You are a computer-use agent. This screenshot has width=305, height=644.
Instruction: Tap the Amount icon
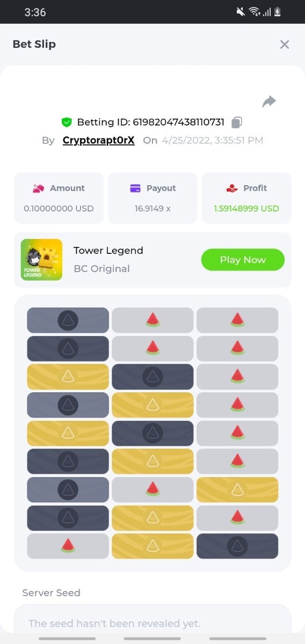(x=38, y=188)
